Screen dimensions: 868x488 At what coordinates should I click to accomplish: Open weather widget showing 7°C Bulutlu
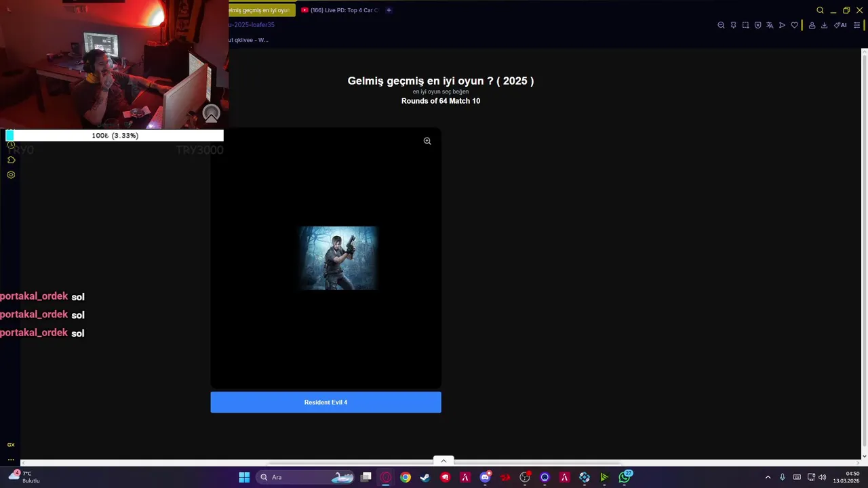click(x=24, y=477)
